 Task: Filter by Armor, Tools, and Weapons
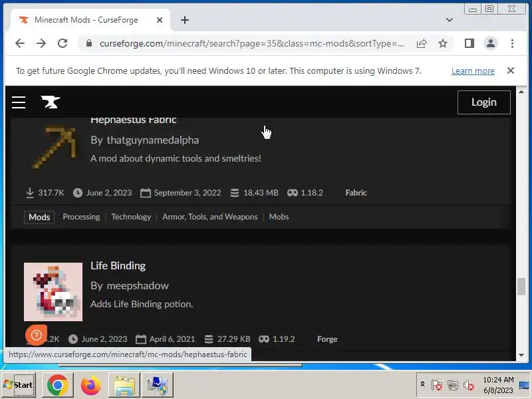click(x=210, y=217)
